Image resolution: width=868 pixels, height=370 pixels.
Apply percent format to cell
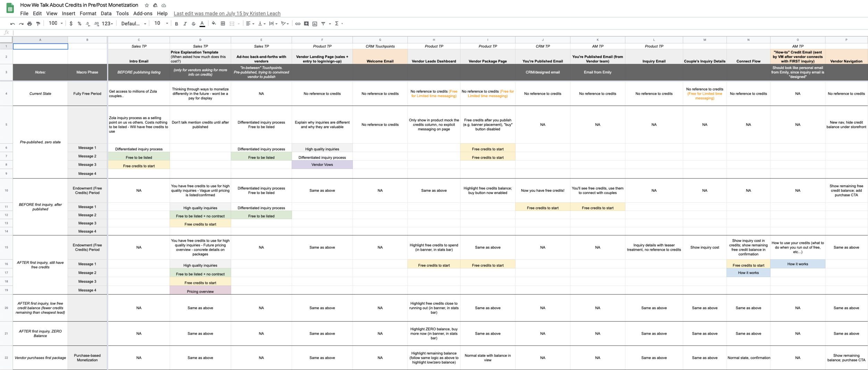click(80, 24)
